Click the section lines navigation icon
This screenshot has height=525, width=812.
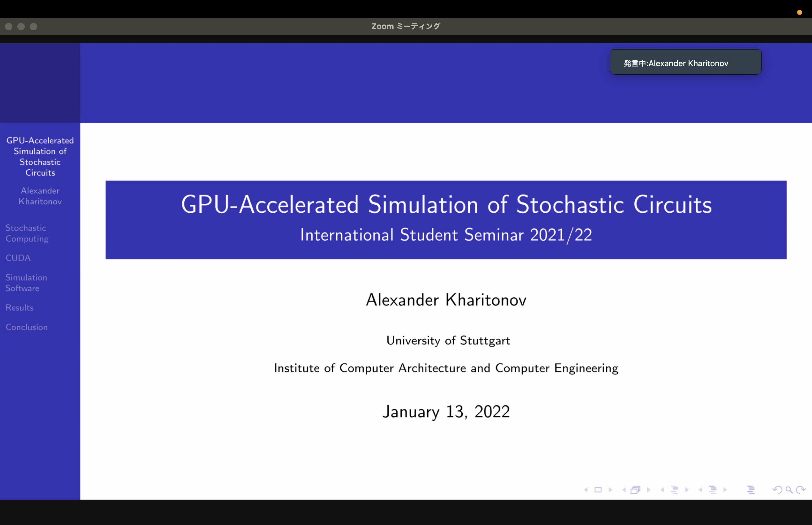pos(713,490)
